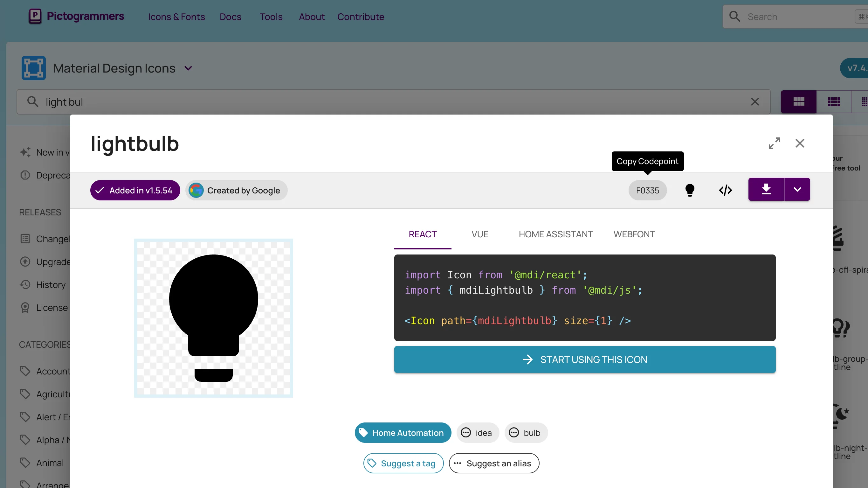
Task: Click START USING THIS ICON button
Action: [585, 359]
